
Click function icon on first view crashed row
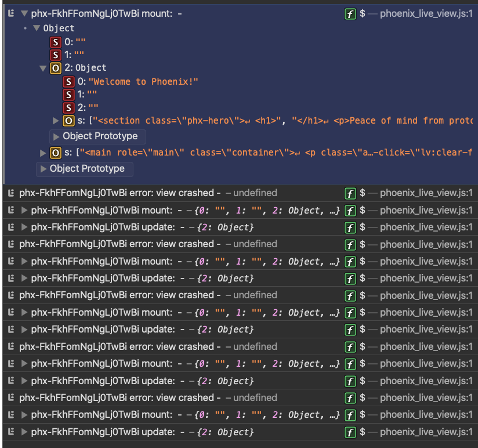pos(350,193)
